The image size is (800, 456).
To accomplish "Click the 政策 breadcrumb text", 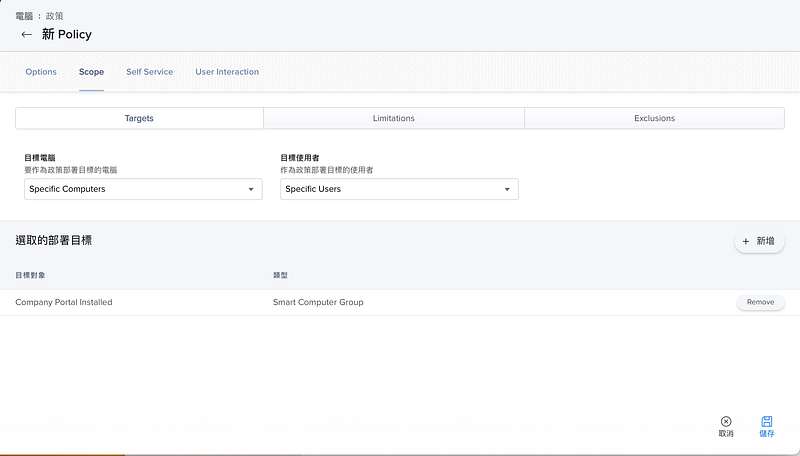I will [x=55, y=16].
